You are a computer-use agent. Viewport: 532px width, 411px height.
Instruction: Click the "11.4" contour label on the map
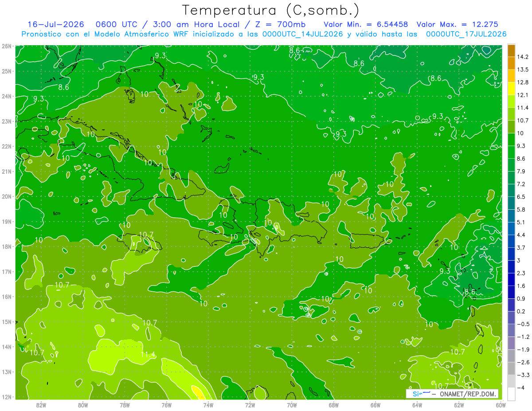point(148,354)
